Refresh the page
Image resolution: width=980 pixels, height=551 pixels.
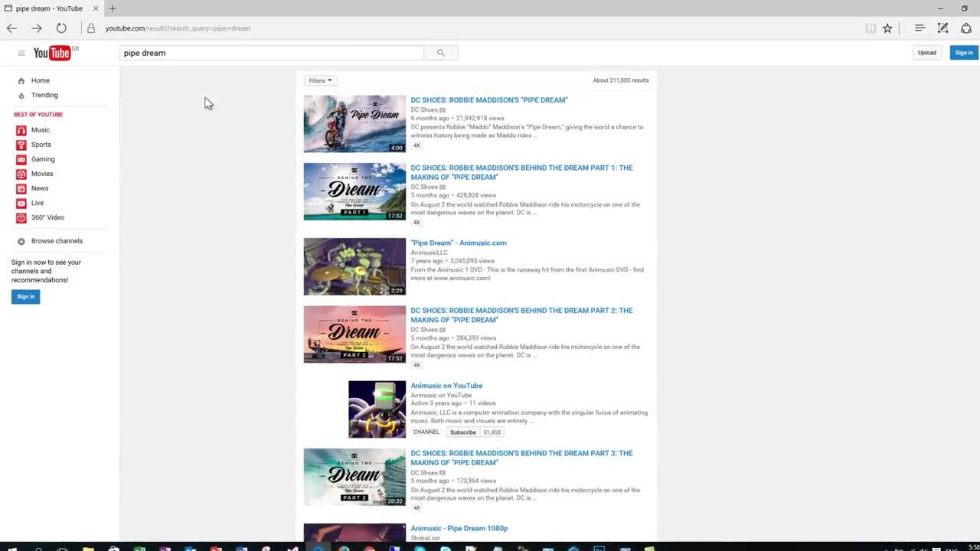(61, 28)
